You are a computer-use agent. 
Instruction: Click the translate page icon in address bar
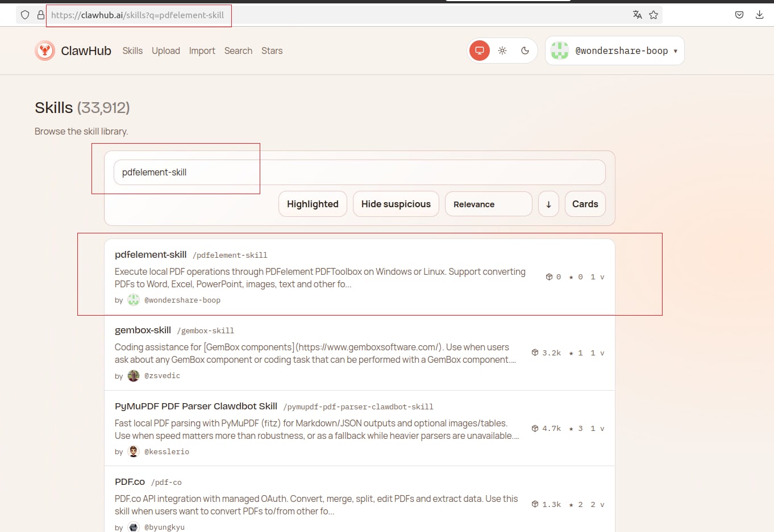pyautogui.click(x=637, y=15)
